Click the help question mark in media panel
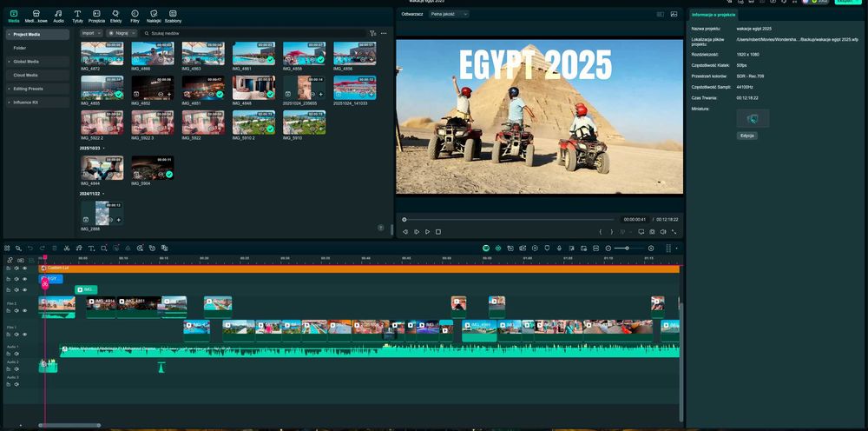Viewport: 868px width, 431px height. (381, 228)
